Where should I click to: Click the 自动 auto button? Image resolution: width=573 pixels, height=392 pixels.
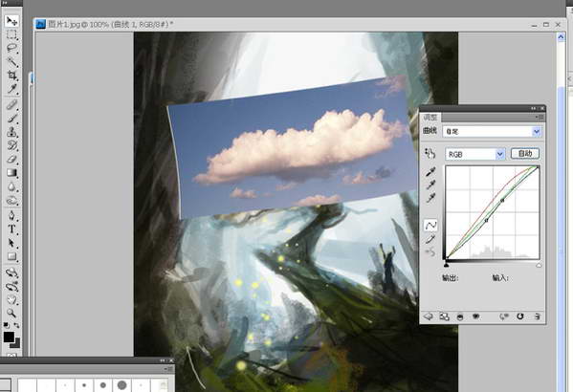point(525,153)
